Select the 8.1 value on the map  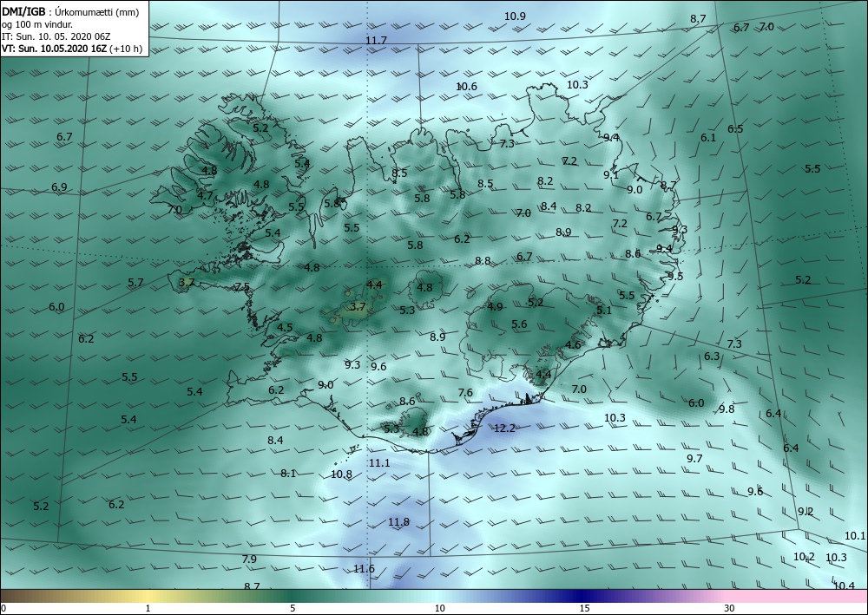click(288, 474)
